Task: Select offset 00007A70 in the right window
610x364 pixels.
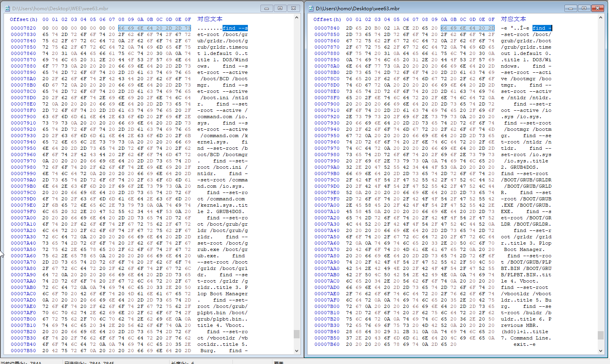Action: pyautogui.click(x=327, y=249)
